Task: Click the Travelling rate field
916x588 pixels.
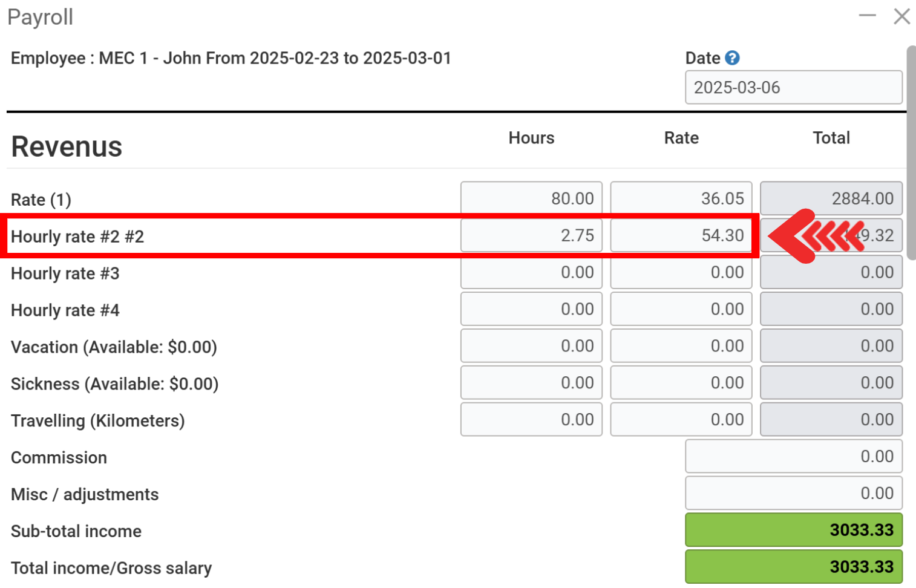Action: tap(681, 420)
